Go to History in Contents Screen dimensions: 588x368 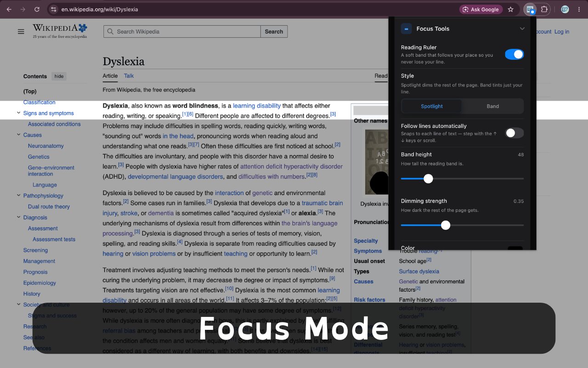pos(32,294)
